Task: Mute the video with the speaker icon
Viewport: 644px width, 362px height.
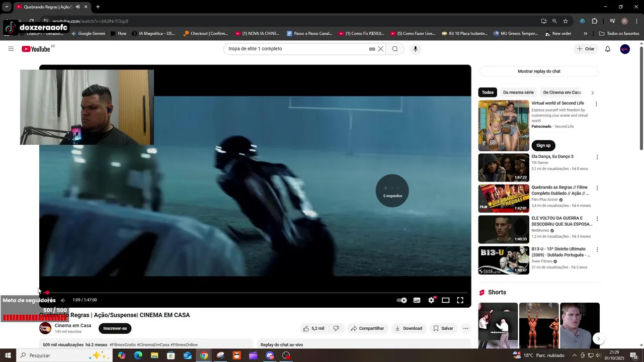Action: (63, 300)
